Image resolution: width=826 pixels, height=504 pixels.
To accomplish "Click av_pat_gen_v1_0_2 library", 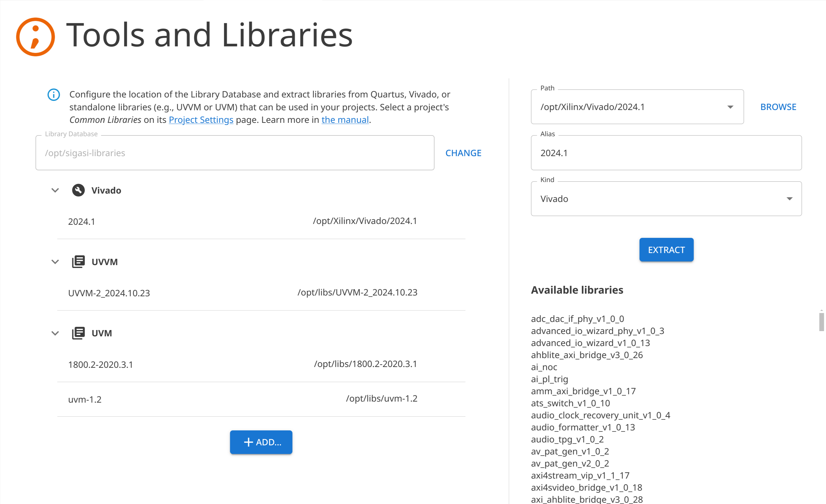I will [x=570, y=451].
